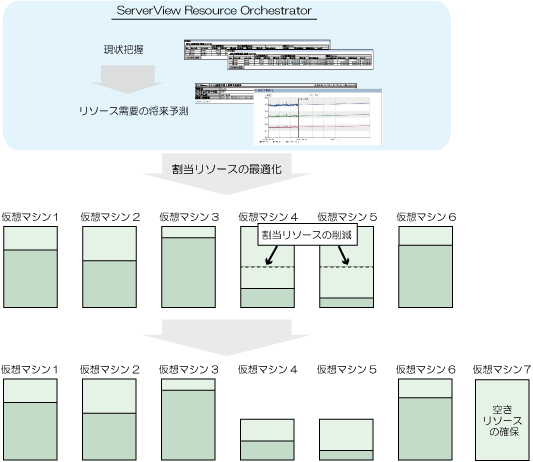
Task: Click the top row 仮想マシン１ label
Action: click(x=30, y=217)
